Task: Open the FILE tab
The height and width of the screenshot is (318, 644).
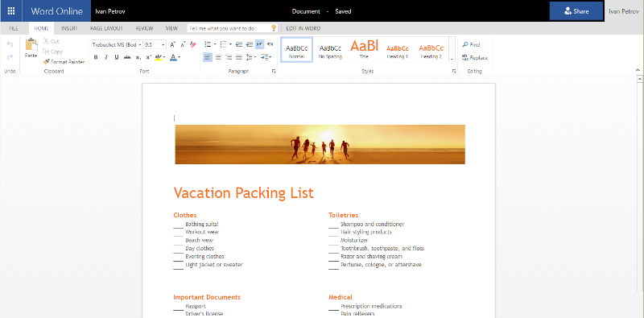Action: [14, 28]
